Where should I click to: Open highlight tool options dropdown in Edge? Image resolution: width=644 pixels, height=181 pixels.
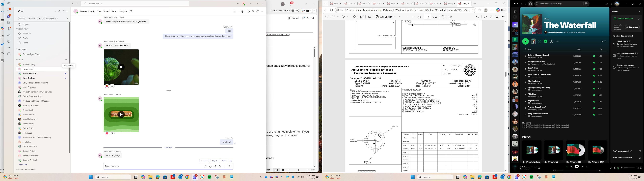pos(338,17)
